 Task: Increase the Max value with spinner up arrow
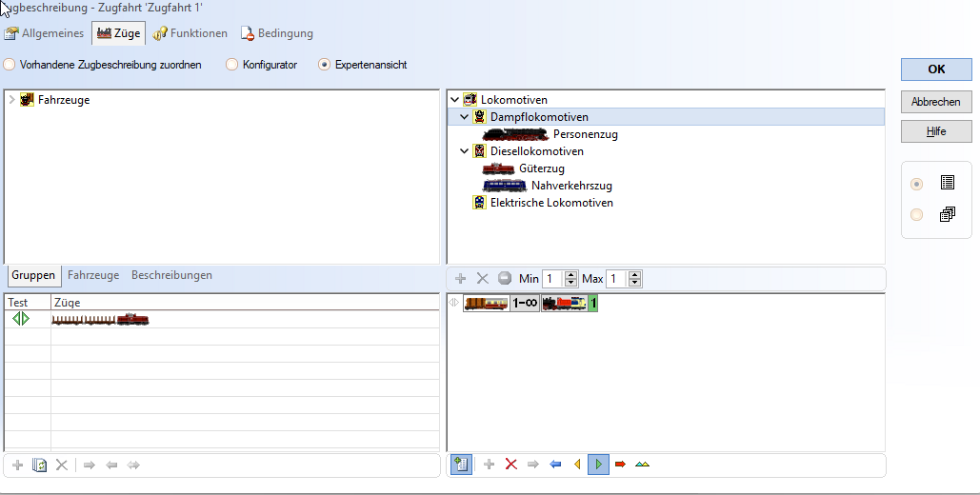[635, 275]
